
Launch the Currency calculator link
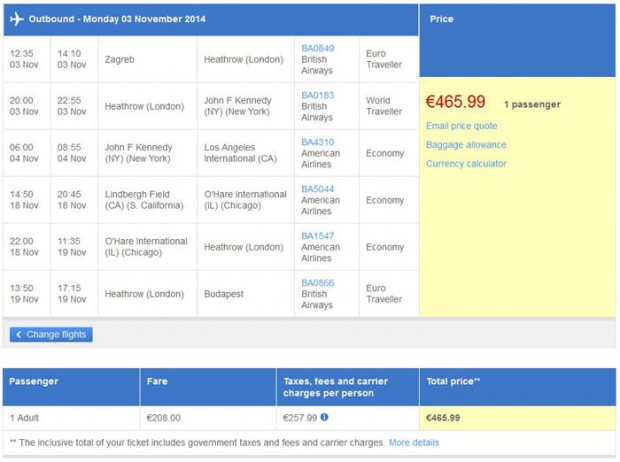pyautogui.click(x=466, y=164)
